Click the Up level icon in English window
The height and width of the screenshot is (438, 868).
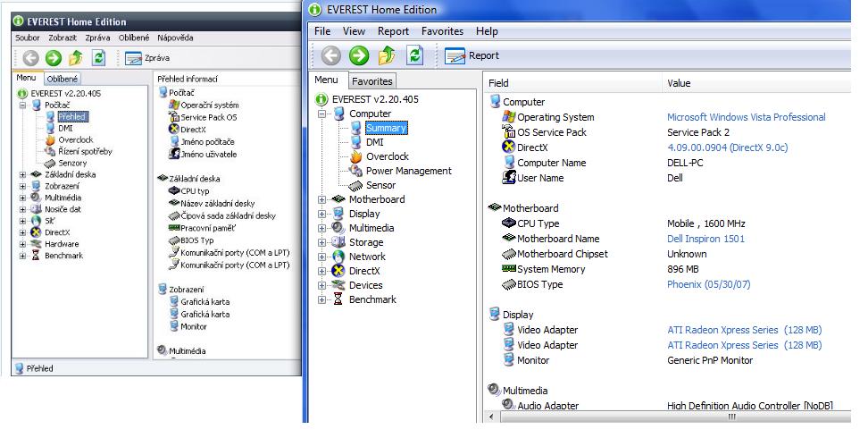tap(387, 55)
